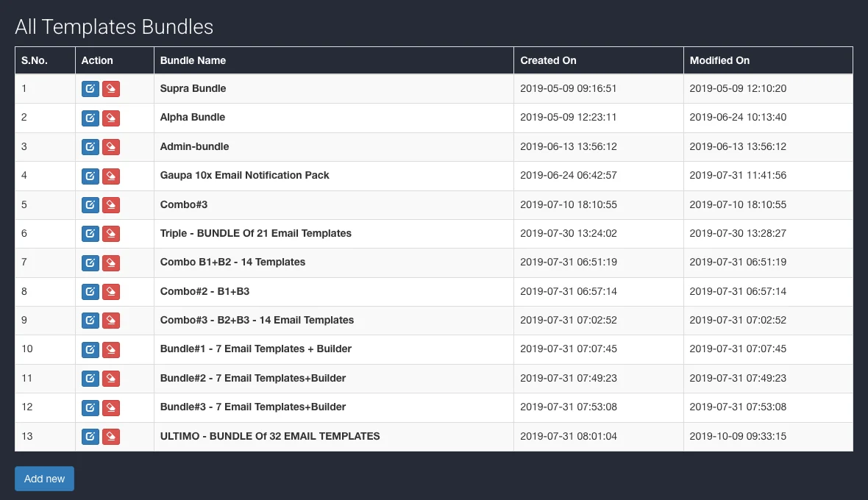868x500 pixels.
Task: Select Combo B1+B2 - 14 Templates text
Action: (232, 262)
